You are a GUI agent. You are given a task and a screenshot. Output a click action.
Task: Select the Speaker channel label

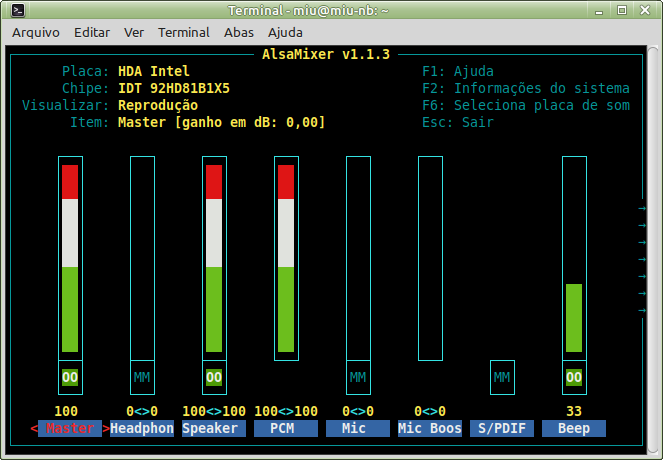[x=214, y=428]
